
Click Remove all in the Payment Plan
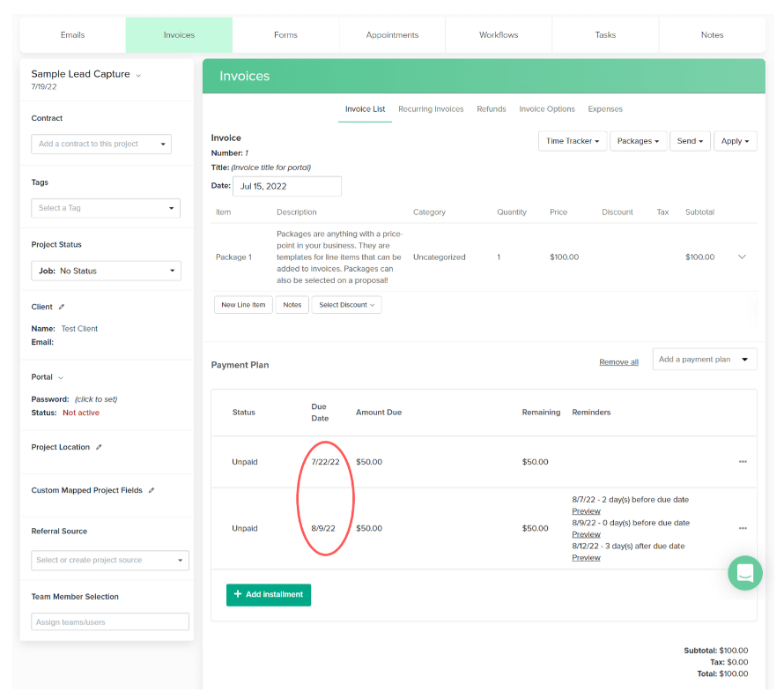pos(618,361)
